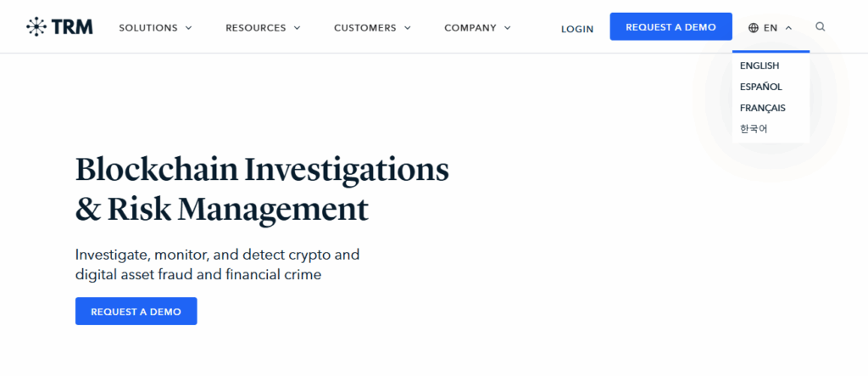Switch language to Español
This screenshot has height=376, width=868.
760,87
